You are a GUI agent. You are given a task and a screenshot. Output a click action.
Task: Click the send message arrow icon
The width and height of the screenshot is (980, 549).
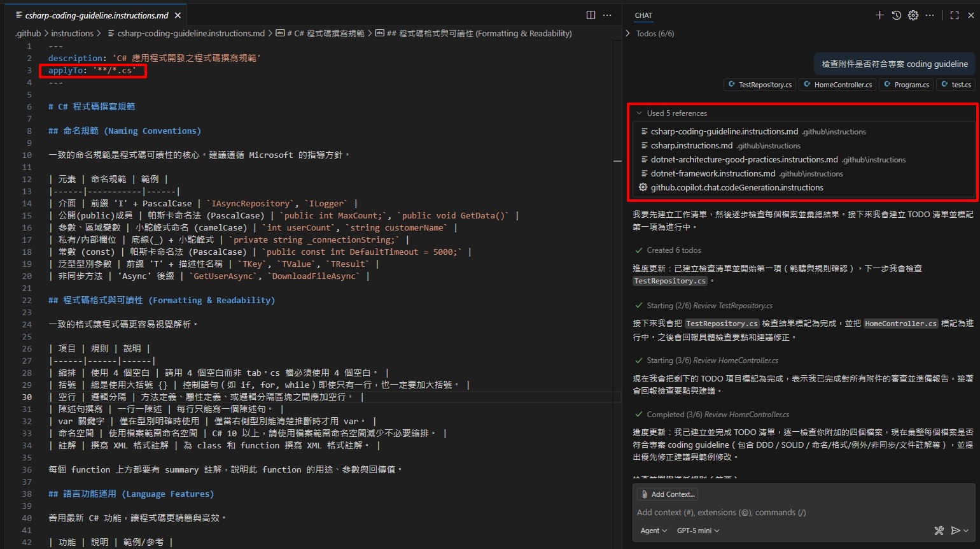click(x=955, y=531)
